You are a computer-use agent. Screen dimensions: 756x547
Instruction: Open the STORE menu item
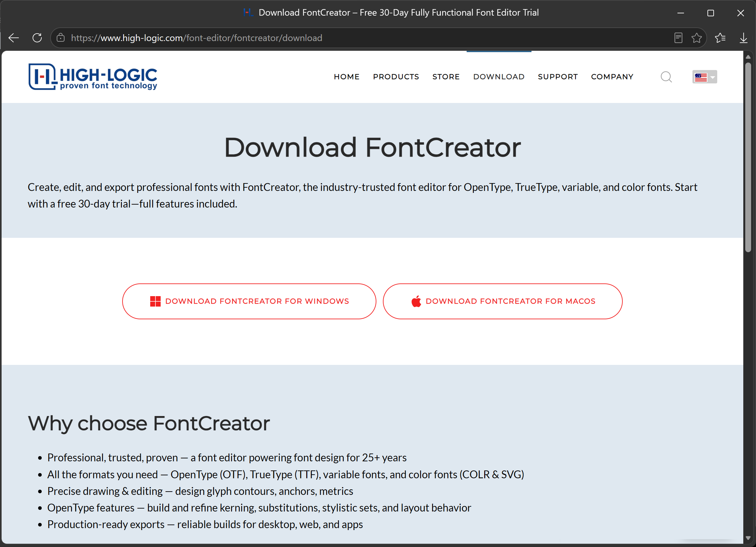point(446,77)
